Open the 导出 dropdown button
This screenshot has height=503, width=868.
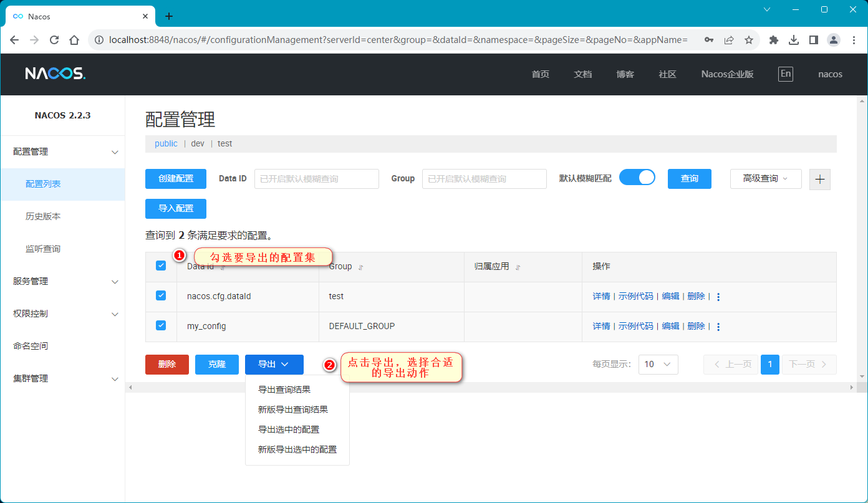(x=274, y=365)
